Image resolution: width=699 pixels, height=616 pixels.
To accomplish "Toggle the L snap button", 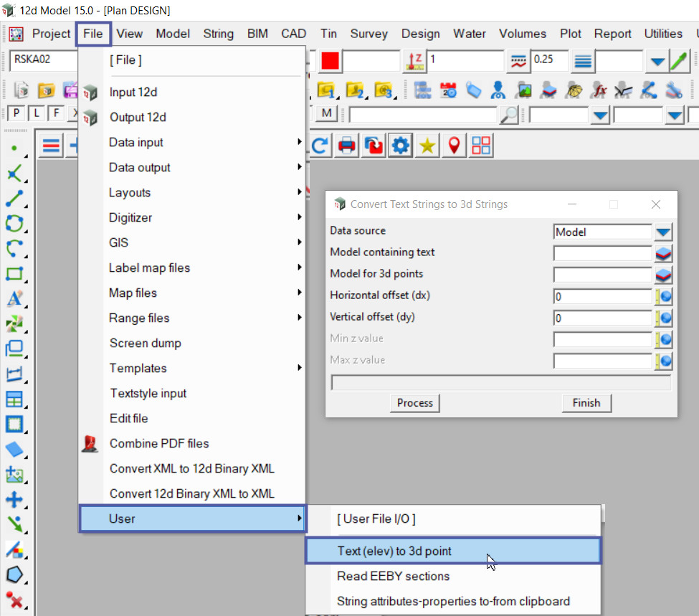I will pos(35,113).
